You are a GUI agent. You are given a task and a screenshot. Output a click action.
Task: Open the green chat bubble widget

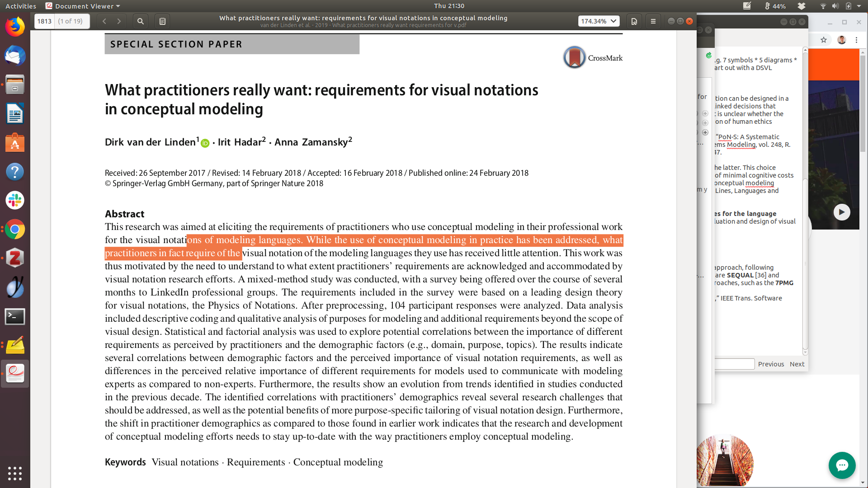click(842, 465)
